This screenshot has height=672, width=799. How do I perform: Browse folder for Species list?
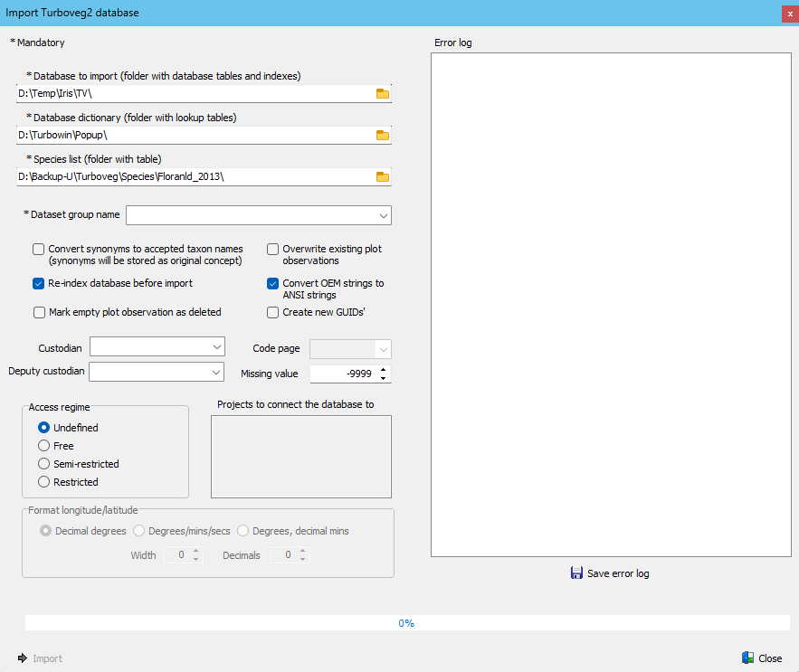click(382, 177)
